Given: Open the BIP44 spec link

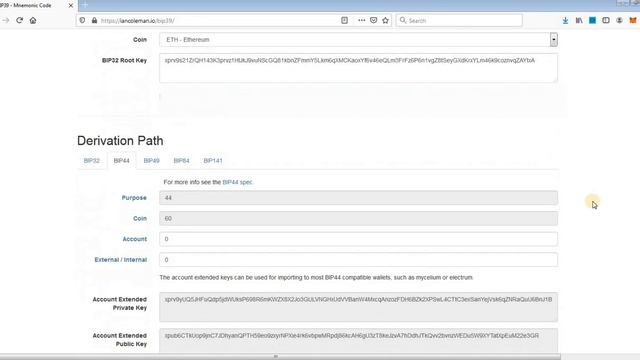Looking at the screenshot, I should [237, 182].
